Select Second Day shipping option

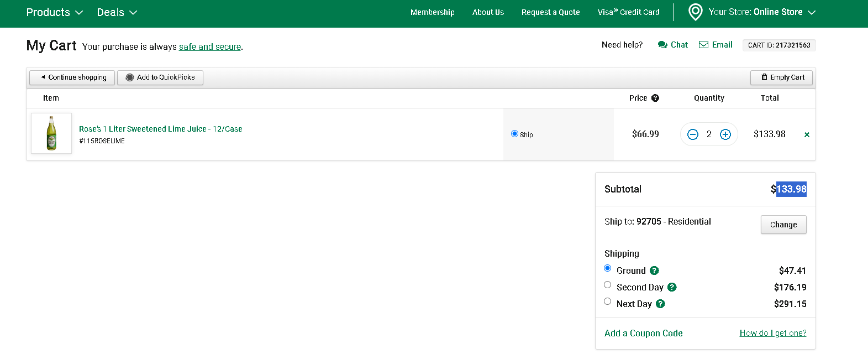pos(608,285)
